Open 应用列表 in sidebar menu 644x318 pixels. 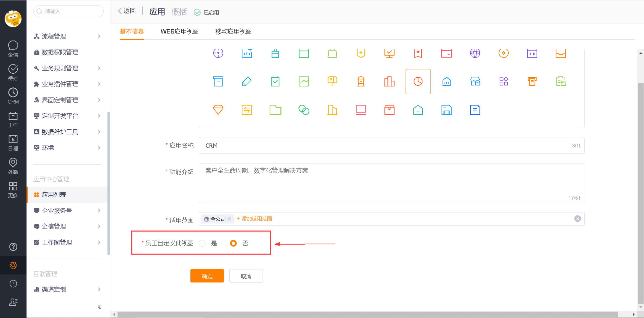(x=67, y=195)
